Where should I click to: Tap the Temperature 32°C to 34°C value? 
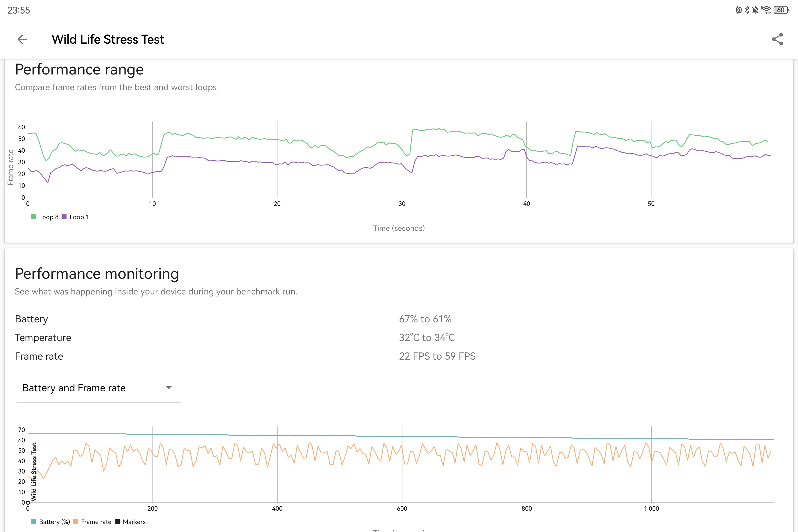pyautogui.click(x=427, y=338)
